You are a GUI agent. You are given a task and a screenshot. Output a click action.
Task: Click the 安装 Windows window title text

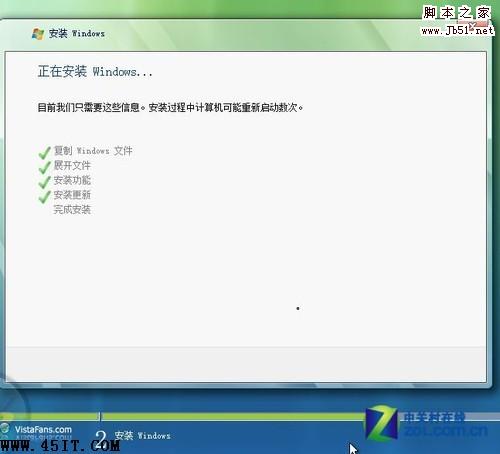click(77, 33)
